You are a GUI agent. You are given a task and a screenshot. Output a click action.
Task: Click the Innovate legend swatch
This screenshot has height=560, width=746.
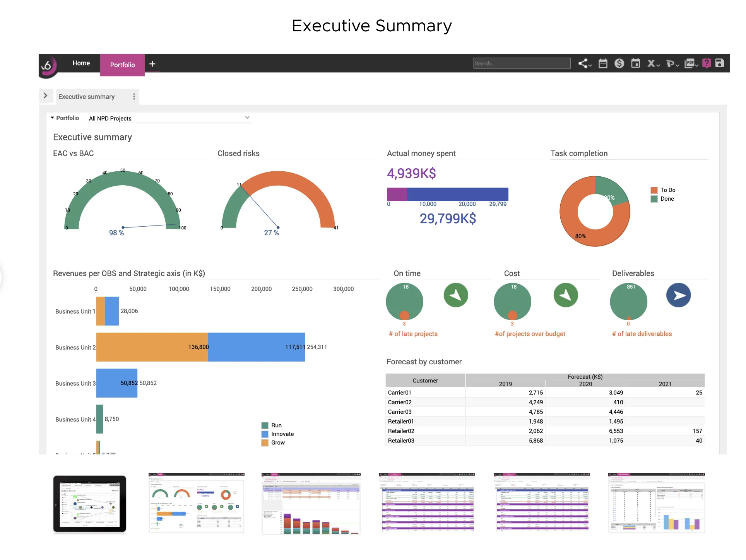(265, 434)
